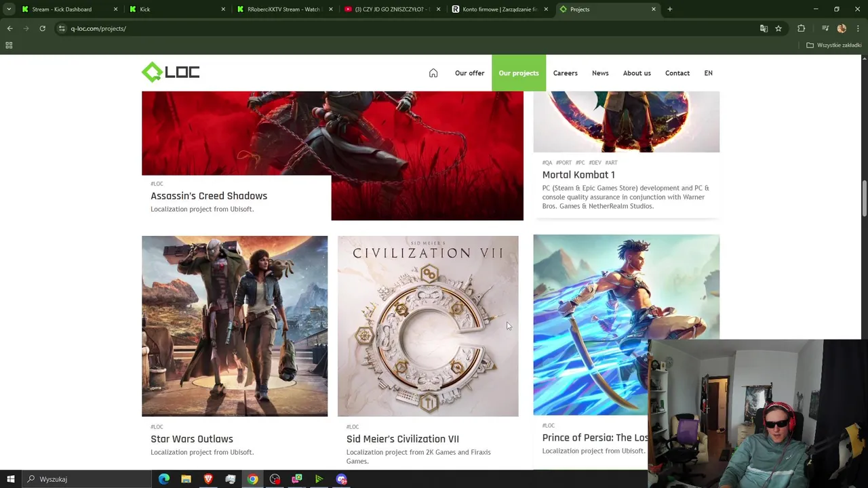
Task: Click the Civilization VII cover image
Action: coord(428,326)
